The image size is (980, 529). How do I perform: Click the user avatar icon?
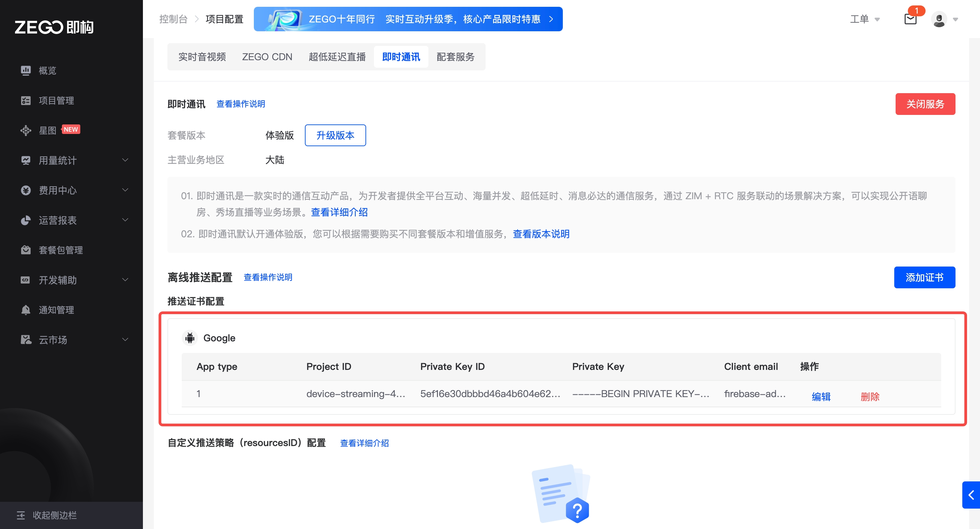click(939, 19)
